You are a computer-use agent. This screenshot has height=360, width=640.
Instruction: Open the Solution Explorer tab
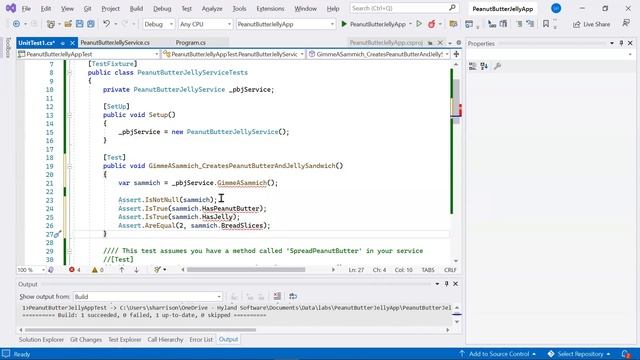41,339
